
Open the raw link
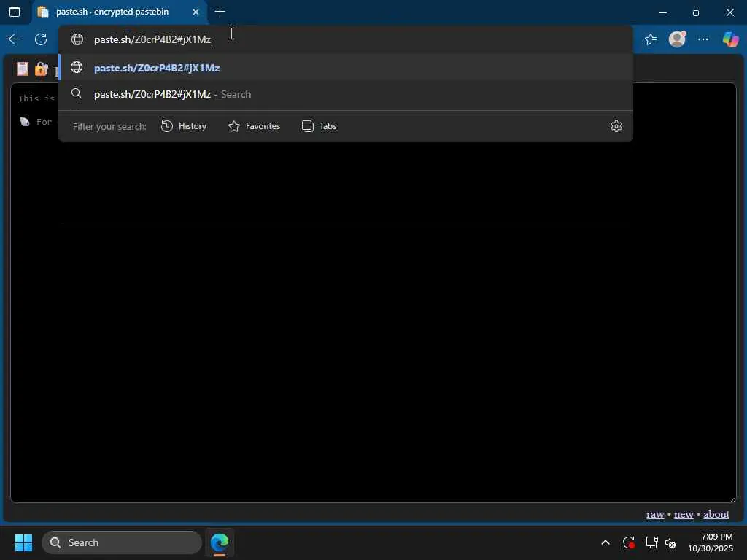click(x=655, y=514)
